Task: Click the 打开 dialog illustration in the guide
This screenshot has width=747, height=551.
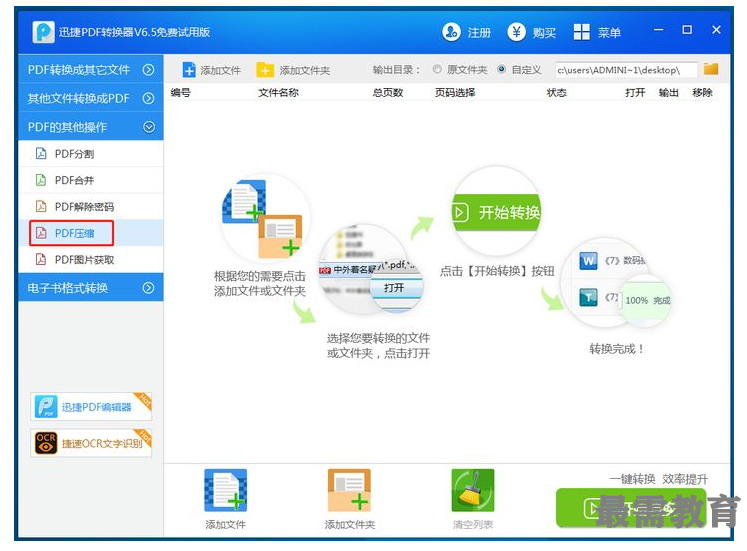Action: pos(371,269)
